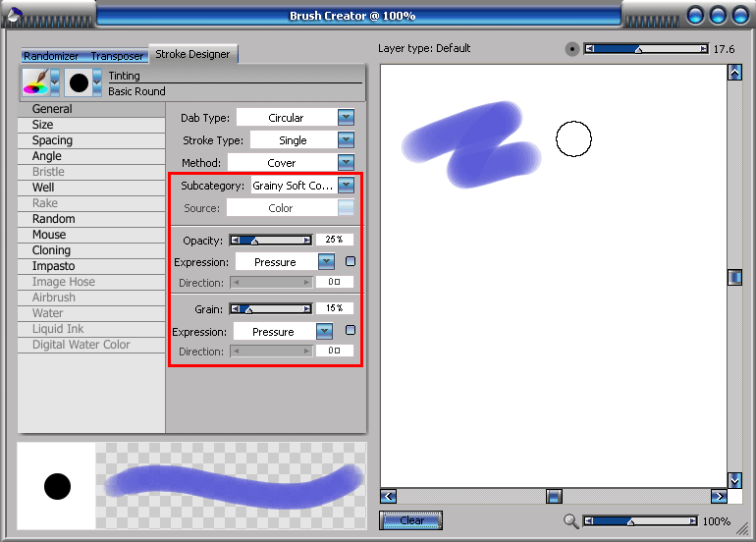This screenshot has height=542, width=756.
Task: Click the Basic Round variant name
Action: tap(136, 91)
